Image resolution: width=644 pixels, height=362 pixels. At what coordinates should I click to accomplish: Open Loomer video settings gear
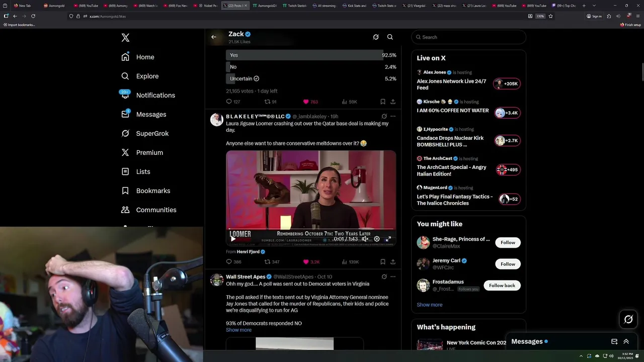click(x=377, y=239)
